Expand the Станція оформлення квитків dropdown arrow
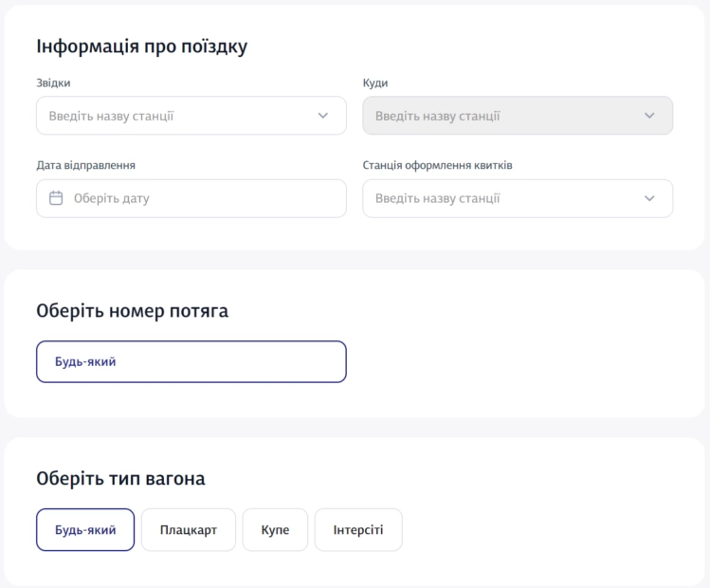This screenshot has width=710, height=588. click(649, 199)
